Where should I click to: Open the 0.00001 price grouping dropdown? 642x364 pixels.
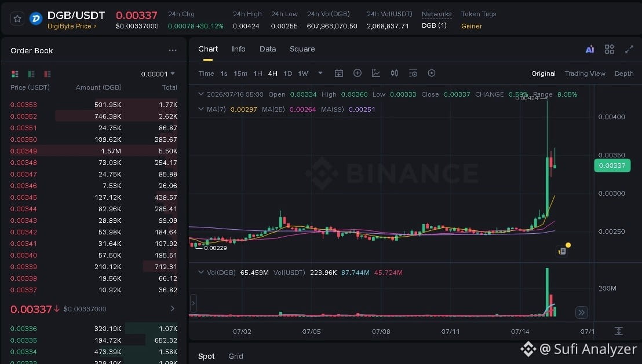point(158,74)
